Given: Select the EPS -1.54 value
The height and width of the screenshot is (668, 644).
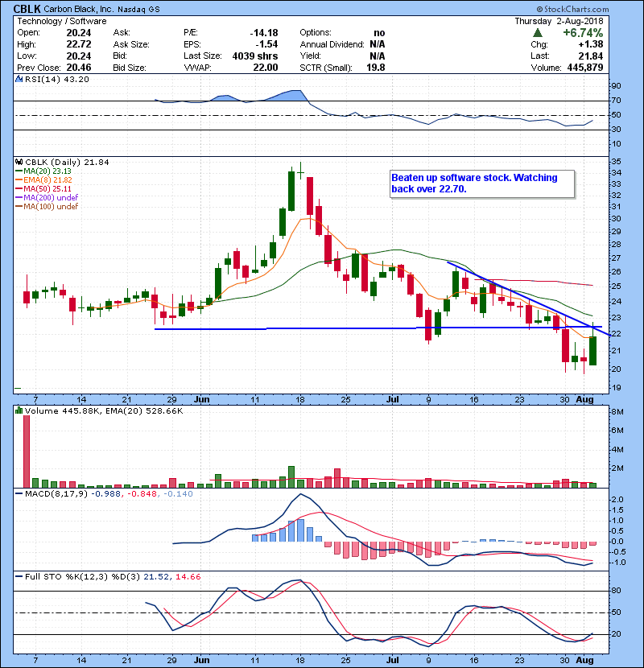Looking at the screenshot, I should click(266, 44).
